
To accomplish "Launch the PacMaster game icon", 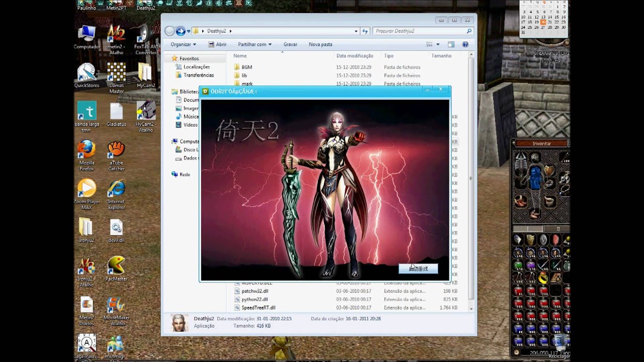I will [116, 269].
